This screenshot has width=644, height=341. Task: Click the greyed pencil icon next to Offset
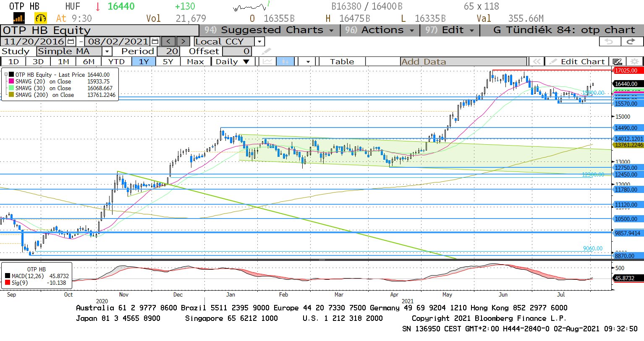[266, 51]
